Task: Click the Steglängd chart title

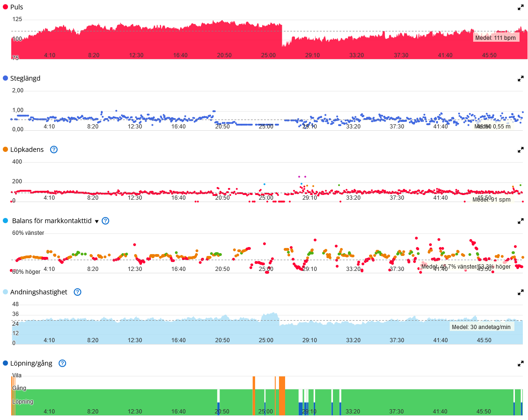Action: (25, 78)
